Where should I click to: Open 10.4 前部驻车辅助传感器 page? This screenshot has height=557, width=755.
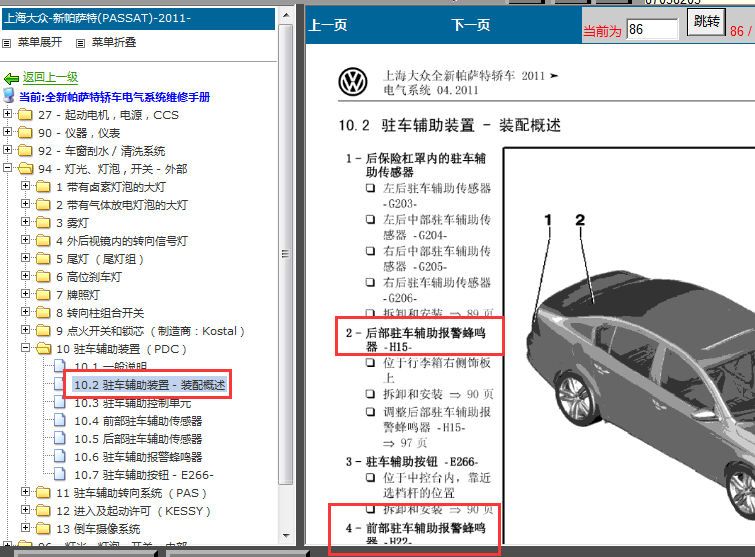(138, 421)
